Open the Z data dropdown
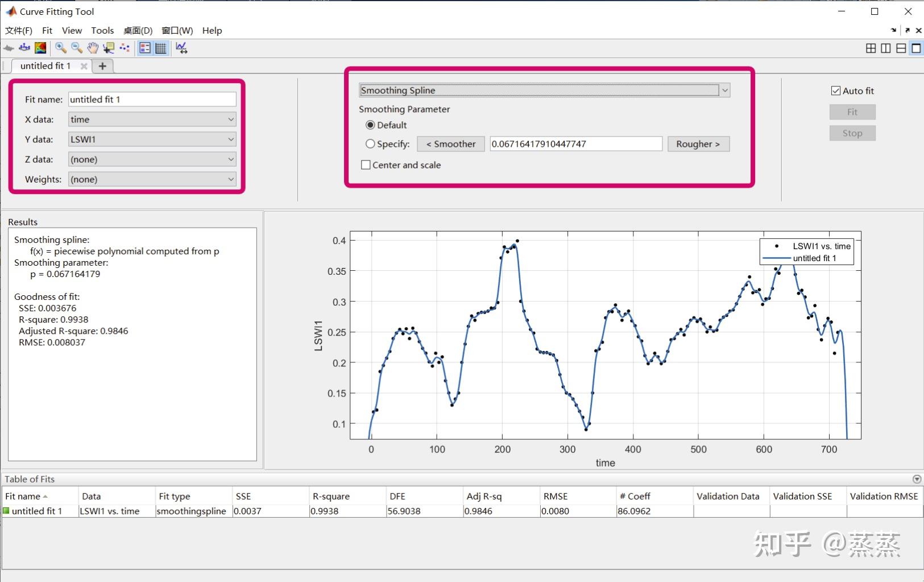924x582 pixels. [x=152, y=159]
